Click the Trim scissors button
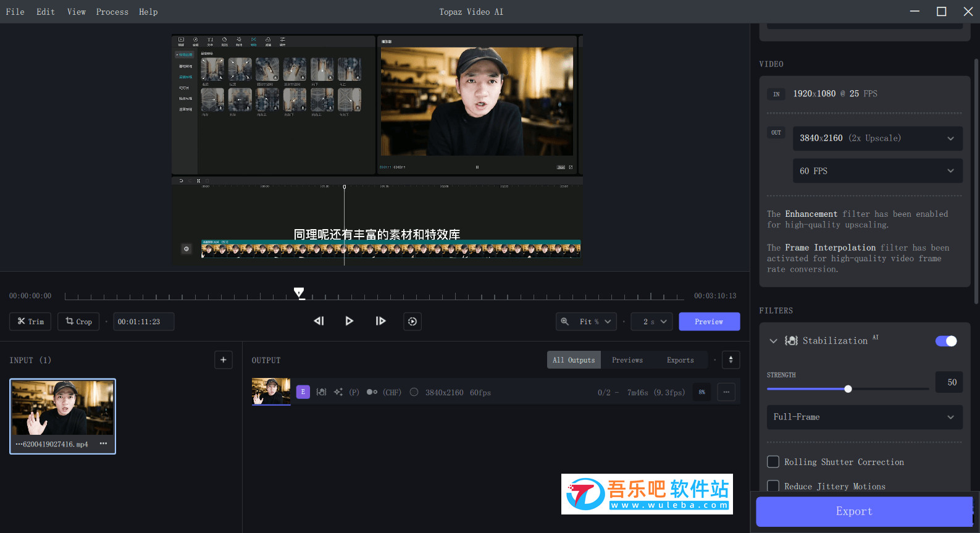The image size is (980, 533). [x=30, y=321]
